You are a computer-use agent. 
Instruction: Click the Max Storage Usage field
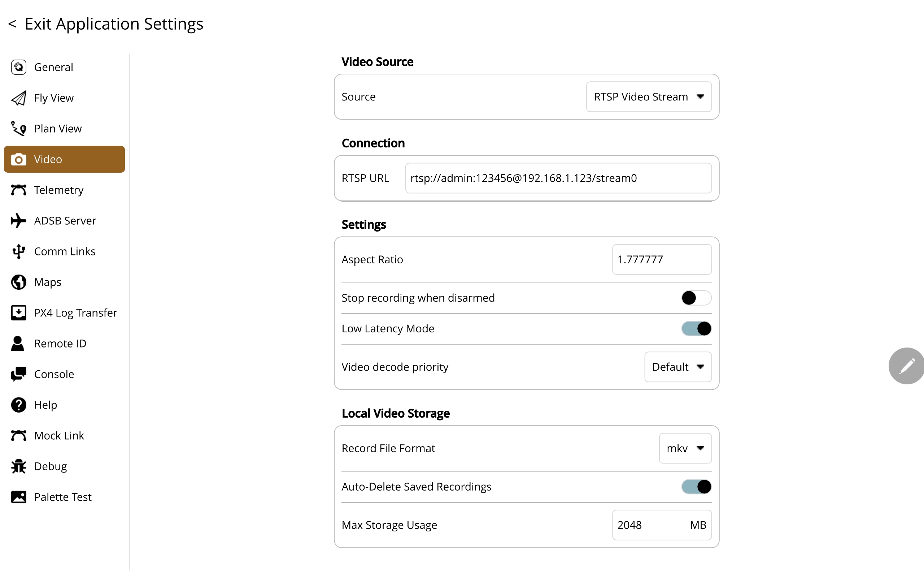pyautogui.click(x=662, y=525)
